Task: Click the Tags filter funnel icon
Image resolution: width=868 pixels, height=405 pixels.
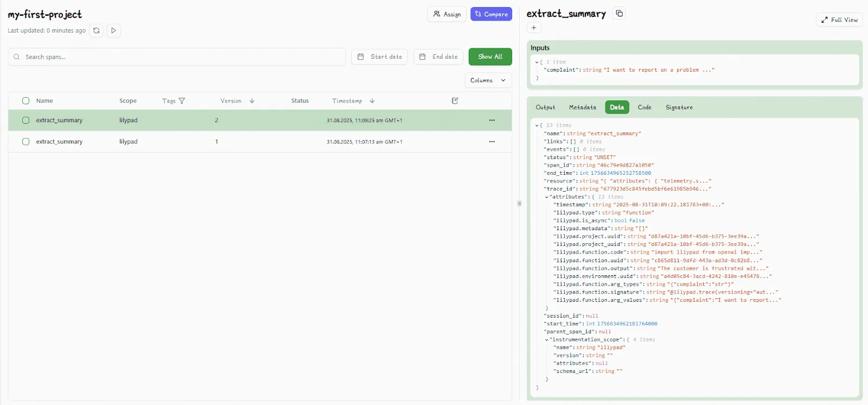Action: (x=182, y=101)
